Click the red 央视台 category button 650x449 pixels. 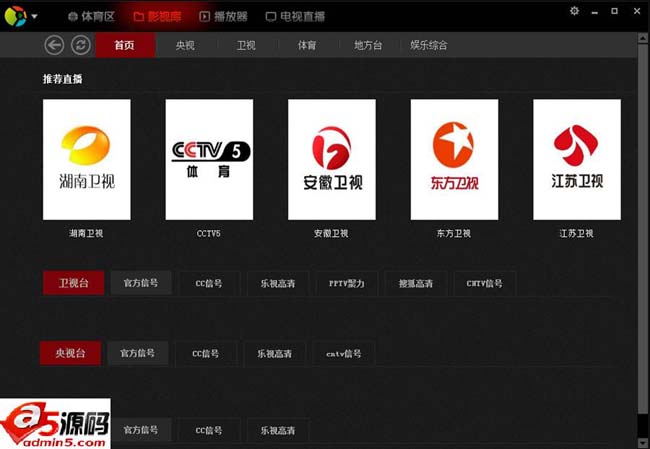tap(70, 353)
